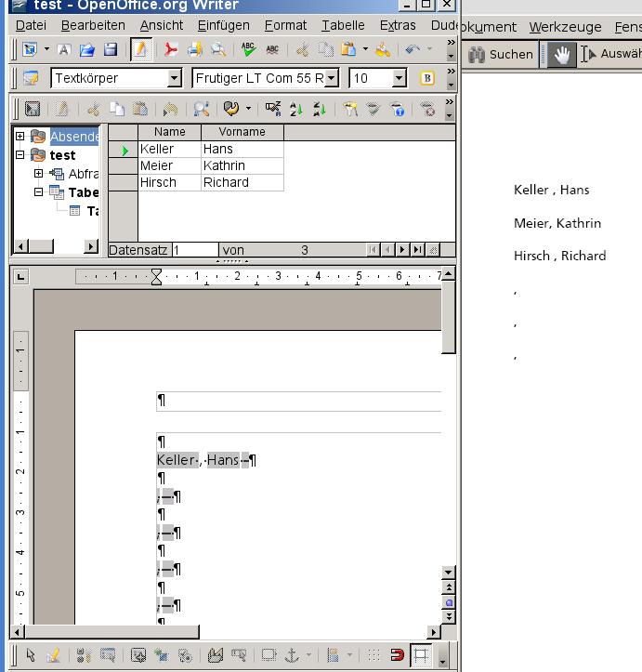Select the Hand tool in PDF viewer
Screen dimensions: 642x672
[x=561, y=55]
